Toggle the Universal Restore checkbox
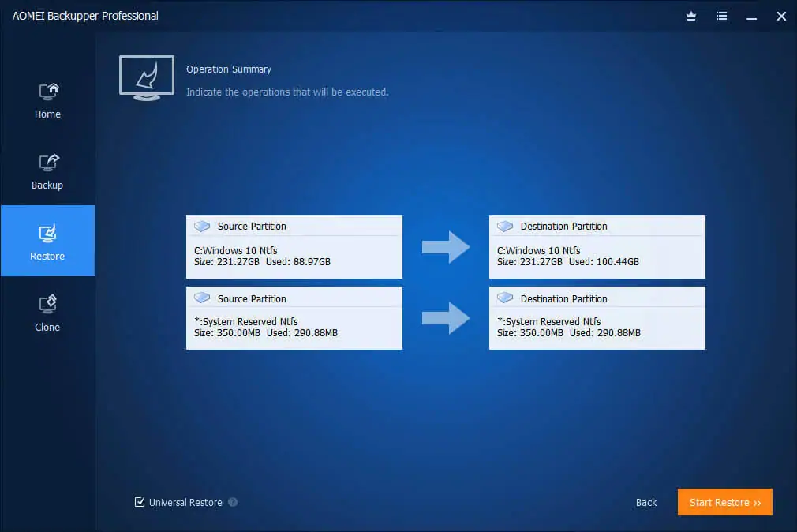797x532 pixels. click(140, 503)
